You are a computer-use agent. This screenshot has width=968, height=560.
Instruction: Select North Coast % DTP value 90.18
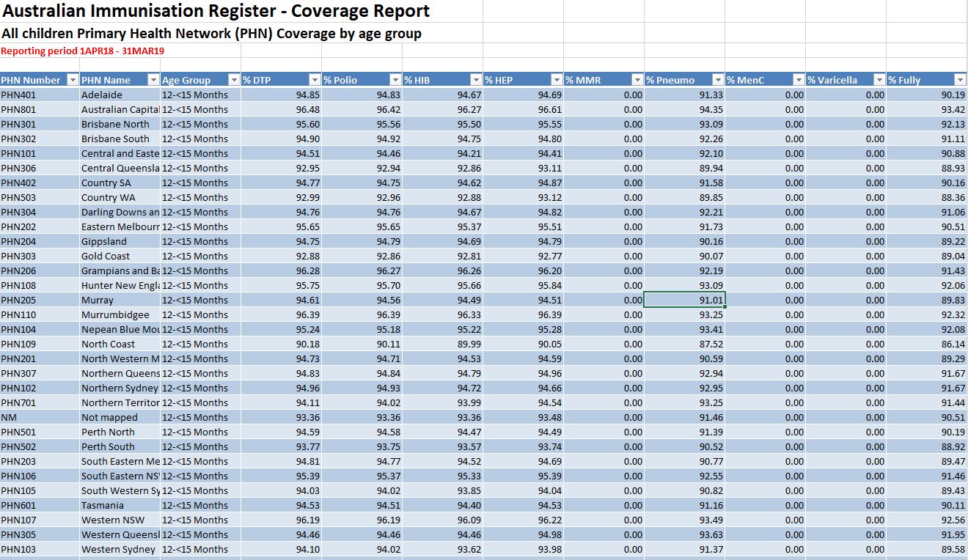[281, 344]
